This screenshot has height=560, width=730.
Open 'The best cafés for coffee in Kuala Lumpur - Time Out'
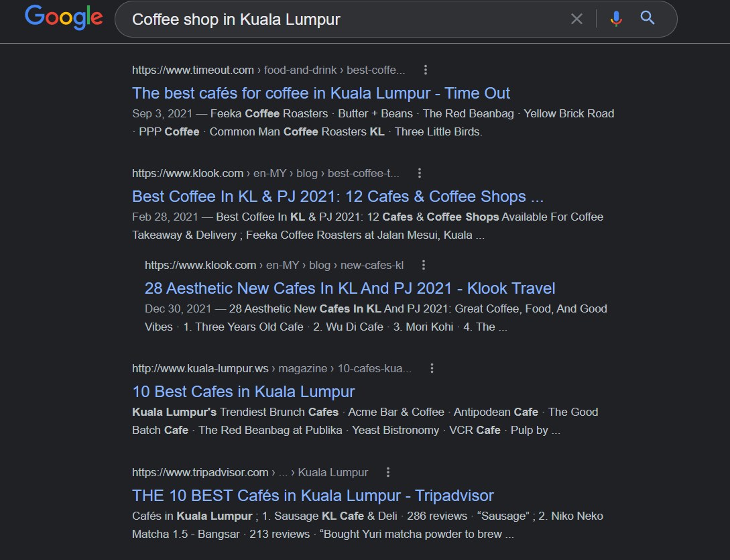[x=321, y=93]
